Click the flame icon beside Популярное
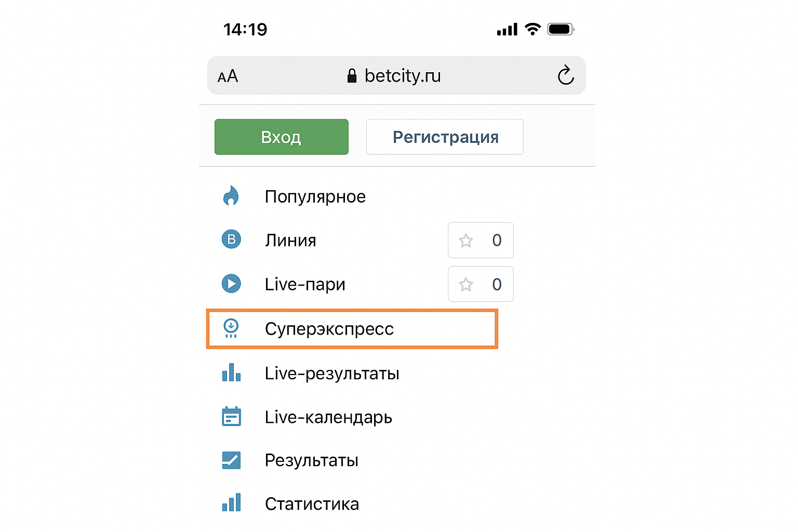This screenshot has width=798, height=532. (x=231, y=196)
